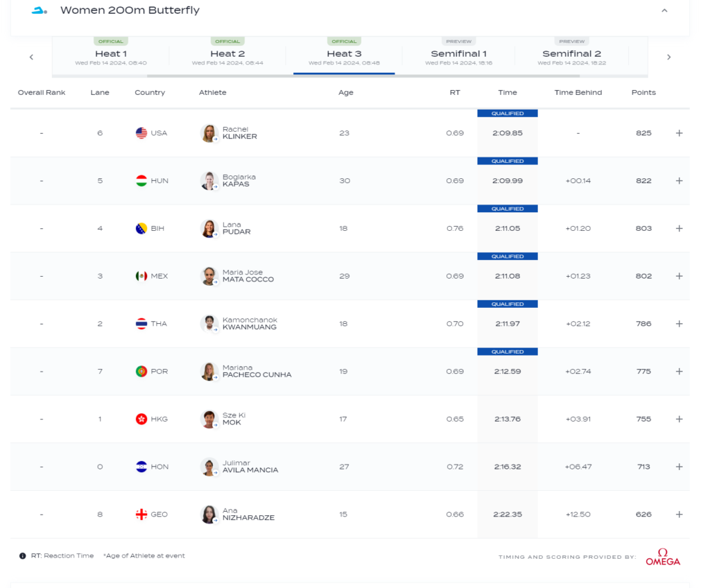This screenshot has width=710, height=588.
Task: Click the Hong Kong flag icon
Action: [141, 419]
